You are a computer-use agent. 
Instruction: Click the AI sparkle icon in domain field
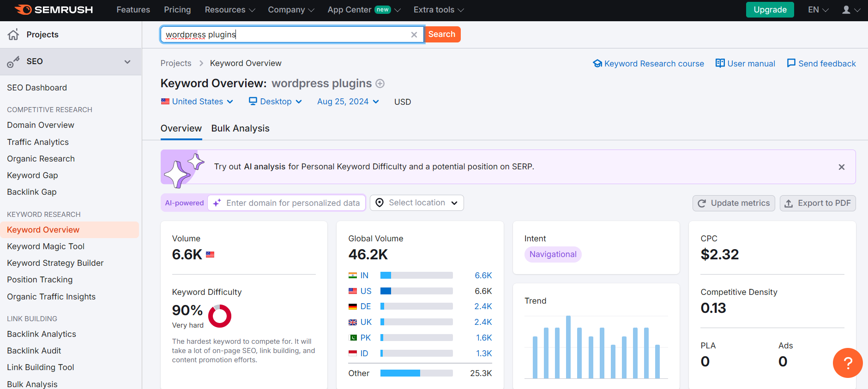(x=217, y=203)
